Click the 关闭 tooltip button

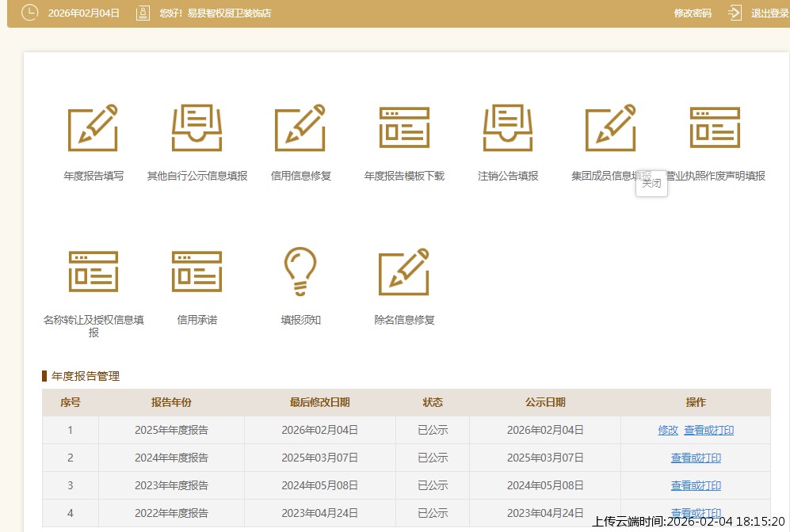point(651,184)
